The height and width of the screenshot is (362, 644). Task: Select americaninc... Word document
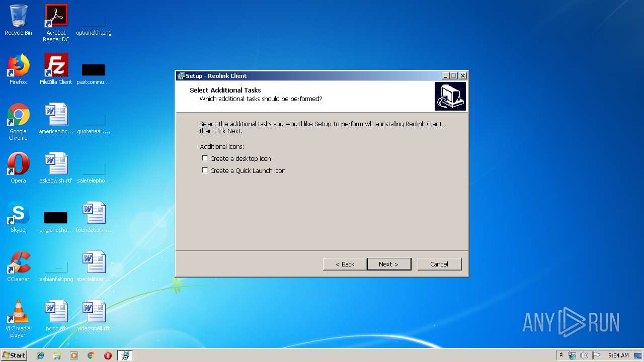point(56,119)
